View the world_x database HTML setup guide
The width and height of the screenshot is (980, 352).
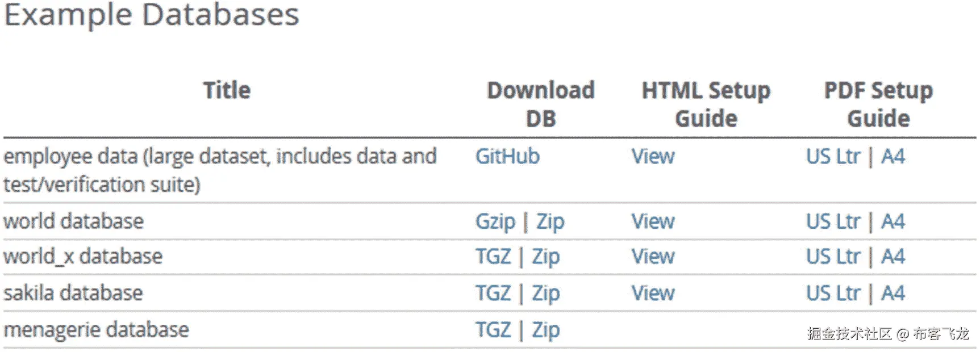coord(653,257)
